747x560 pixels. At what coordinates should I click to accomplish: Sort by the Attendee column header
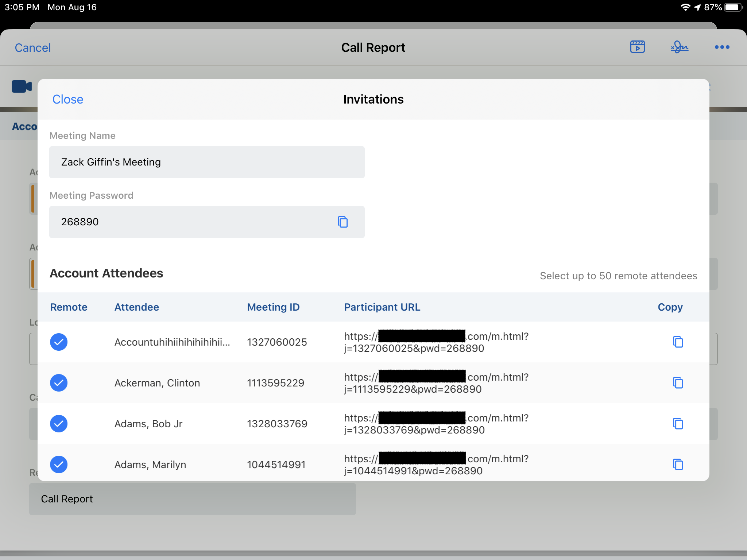point(136,307)
